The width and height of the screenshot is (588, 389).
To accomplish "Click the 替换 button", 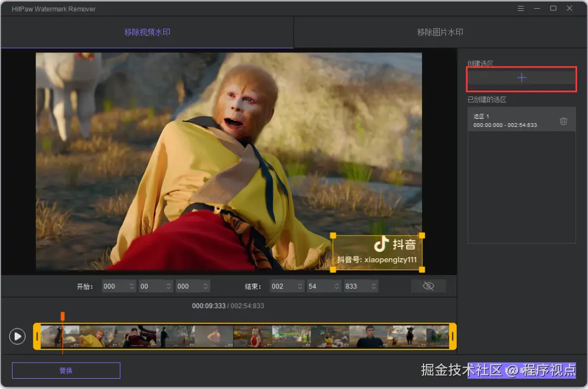I will point(66,370).
